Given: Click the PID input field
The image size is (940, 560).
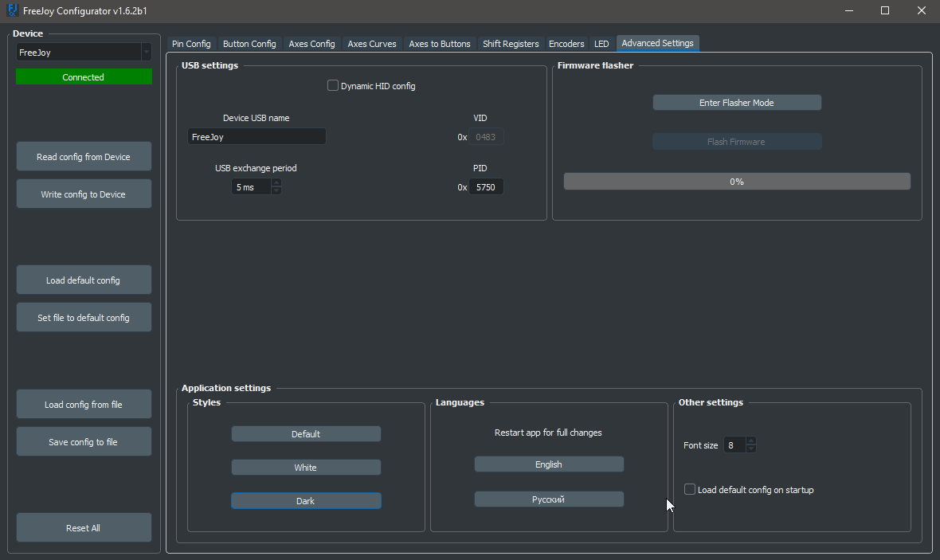Looking at the screenshot, I should point(486,187).
